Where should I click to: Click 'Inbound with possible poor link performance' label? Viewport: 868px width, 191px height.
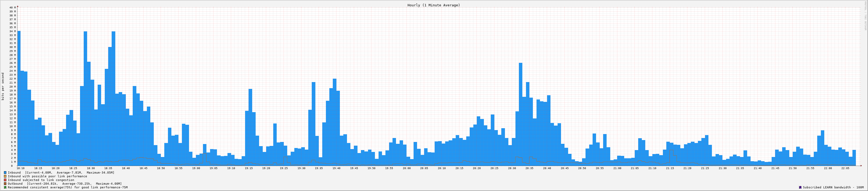tap(47, 176)
